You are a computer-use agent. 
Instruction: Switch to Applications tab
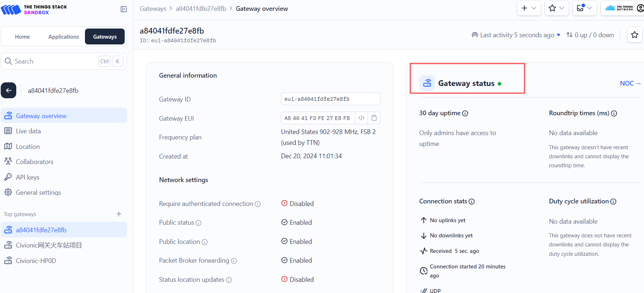pos(64,37)
